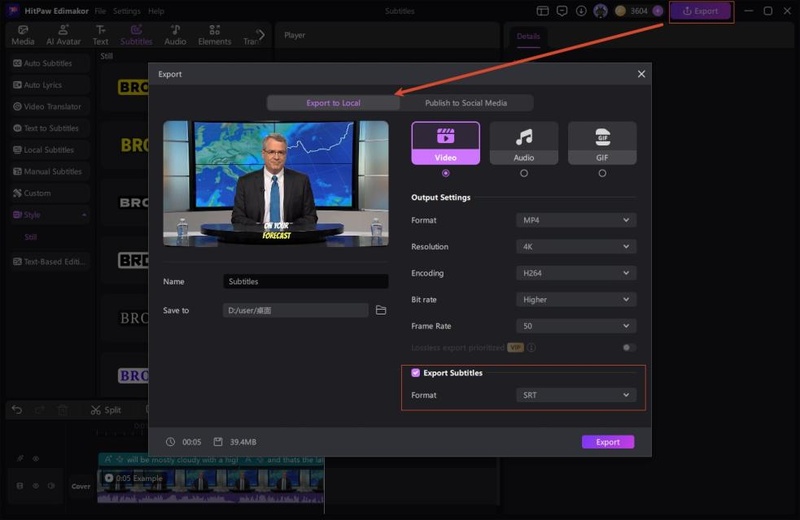This screenshot has width=800, height=520.
Task: Click the Split tool in timeline
Action: [x=106, y=410]
